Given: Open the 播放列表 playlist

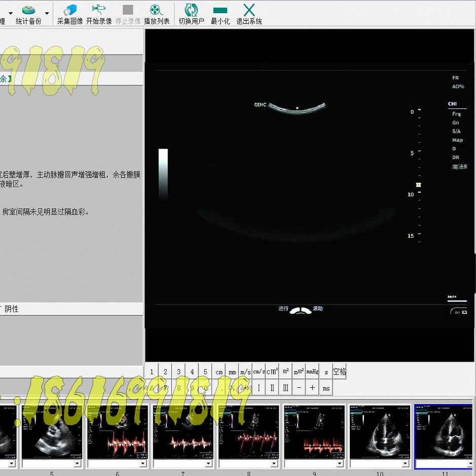Looking at the screenshot, I should pos(157,14).
